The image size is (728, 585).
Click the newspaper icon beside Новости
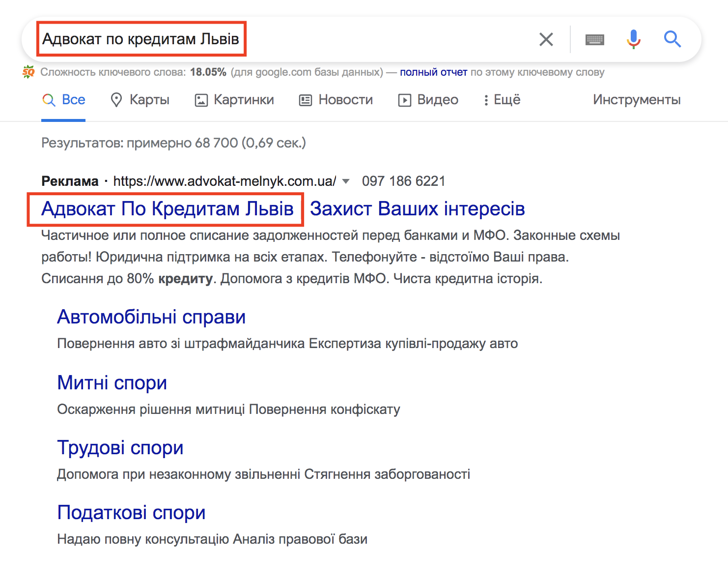(306, 100)
